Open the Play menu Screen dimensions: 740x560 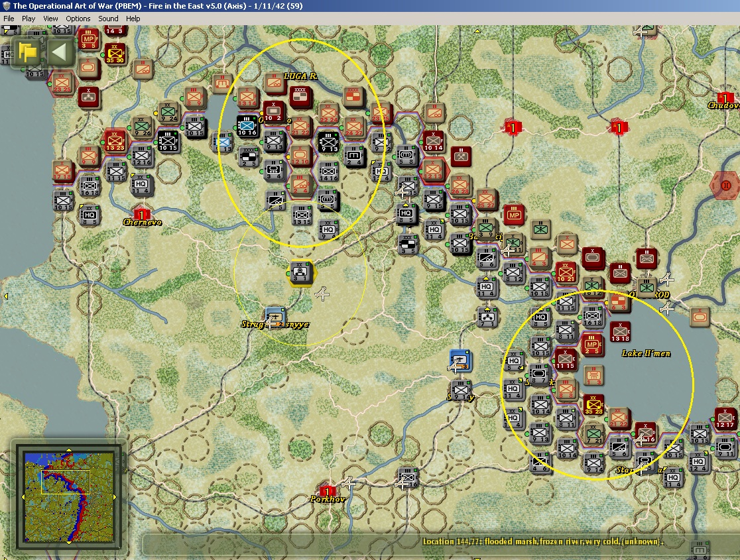coord(29,19)
